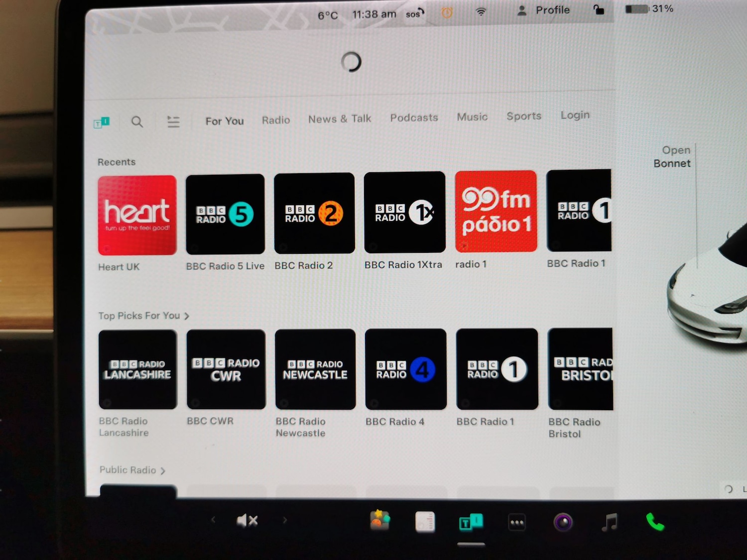Unmute with the muted speaker icon

pos(247,521)
